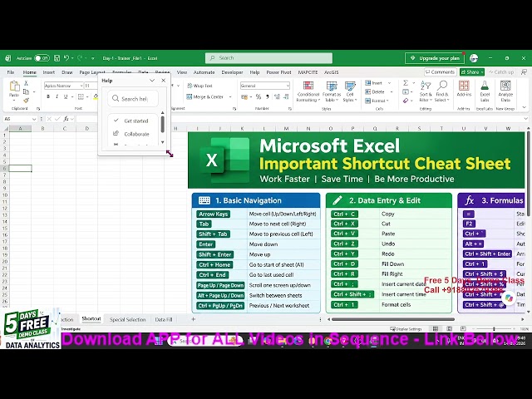Click the Help pane scrollbar
Screen dimensions: 532x399
click(x=163, y=125)
